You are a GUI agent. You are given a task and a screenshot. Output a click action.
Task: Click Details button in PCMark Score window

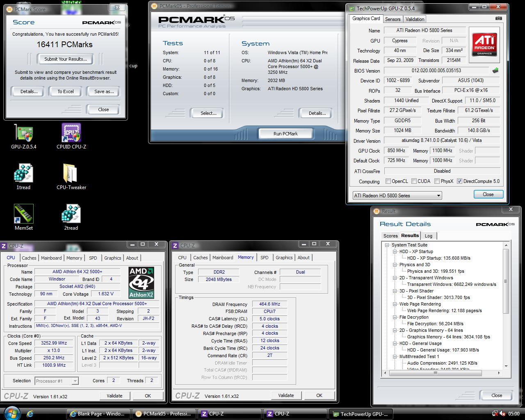[29, 91]
